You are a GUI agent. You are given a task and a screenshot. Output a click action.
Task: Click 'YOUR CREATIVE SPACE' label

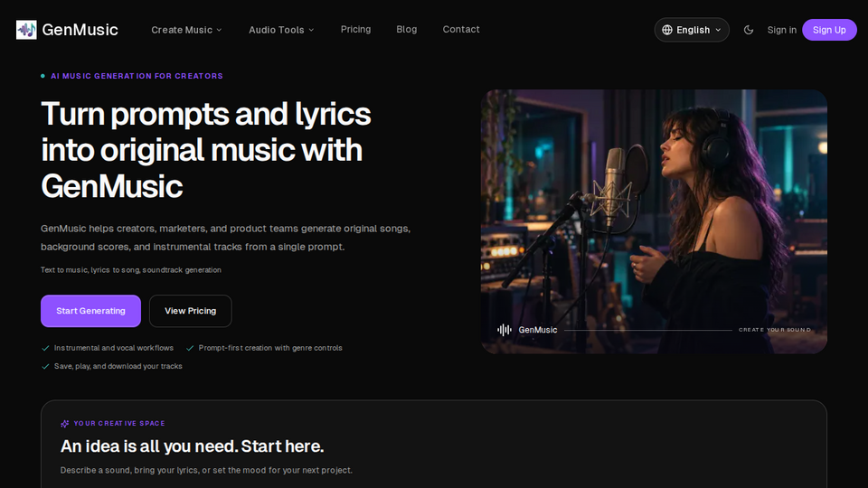point(119,423)
